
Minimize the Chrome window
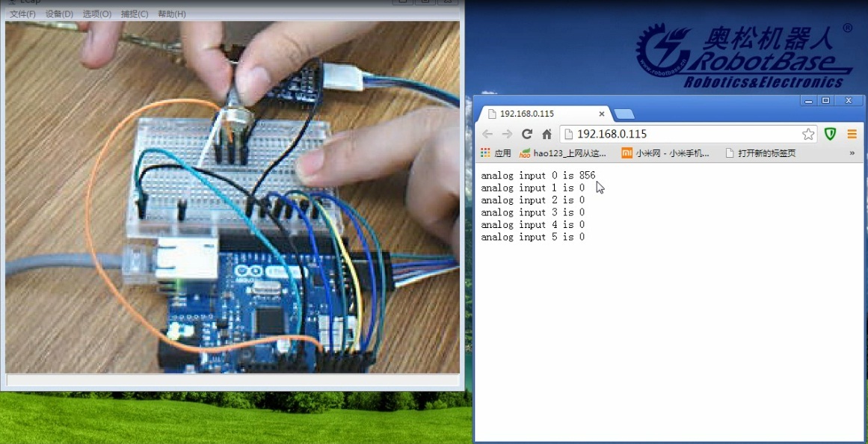pyautogui.click(x=809, y=101)
